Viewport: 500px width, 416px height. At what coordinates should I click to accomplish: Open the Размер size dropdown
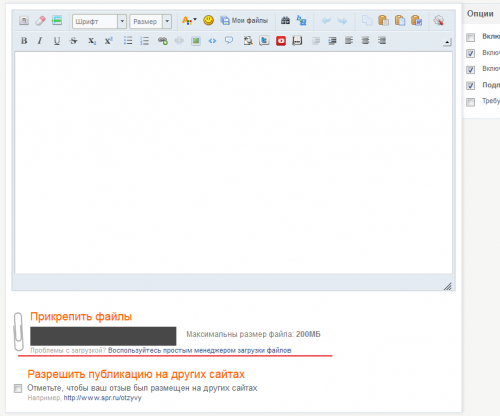click(150, 21)
